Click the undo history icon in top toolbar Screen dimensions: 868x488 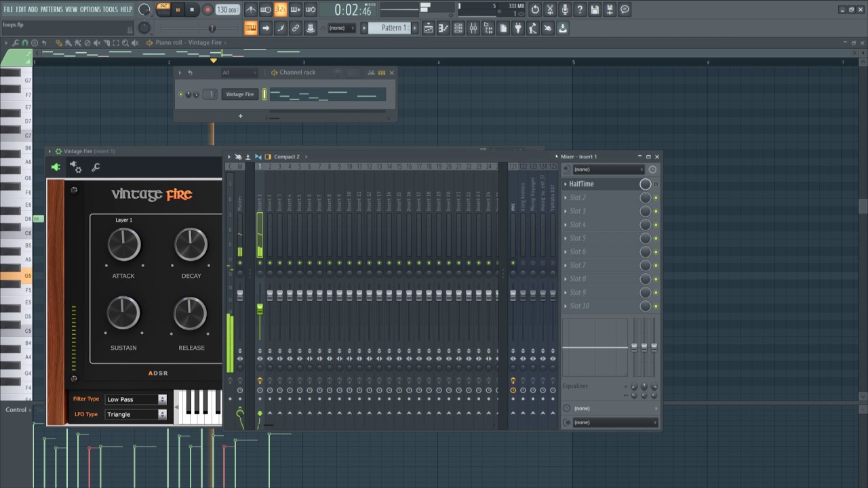pyautogui.click(x=535, y=9)
